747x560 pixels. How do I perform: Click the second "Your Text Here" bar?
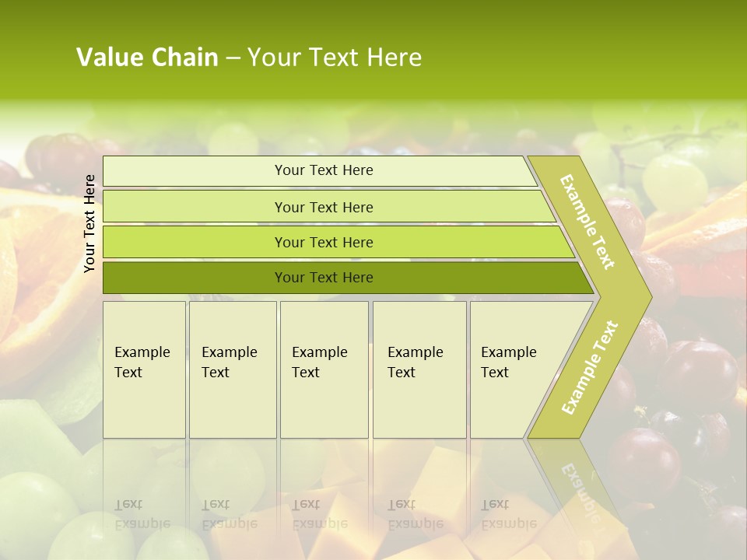(323, 207)
